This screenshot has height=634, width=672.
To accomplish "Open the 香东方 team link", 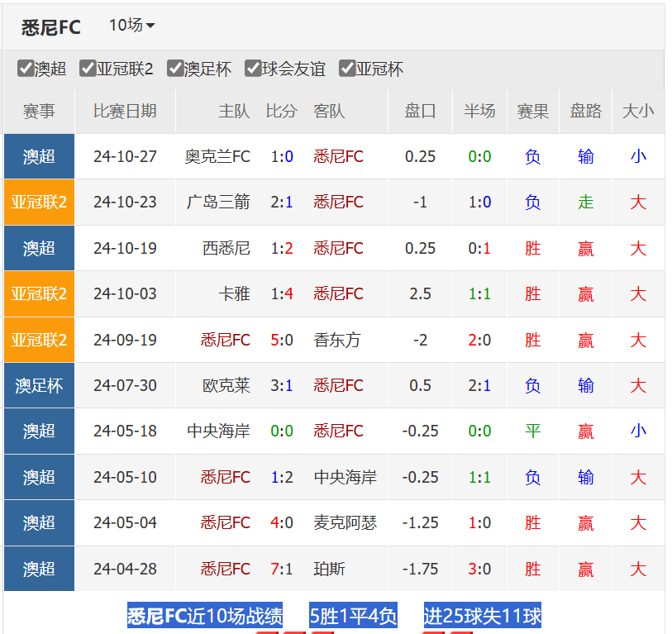I will click(337, 340).
